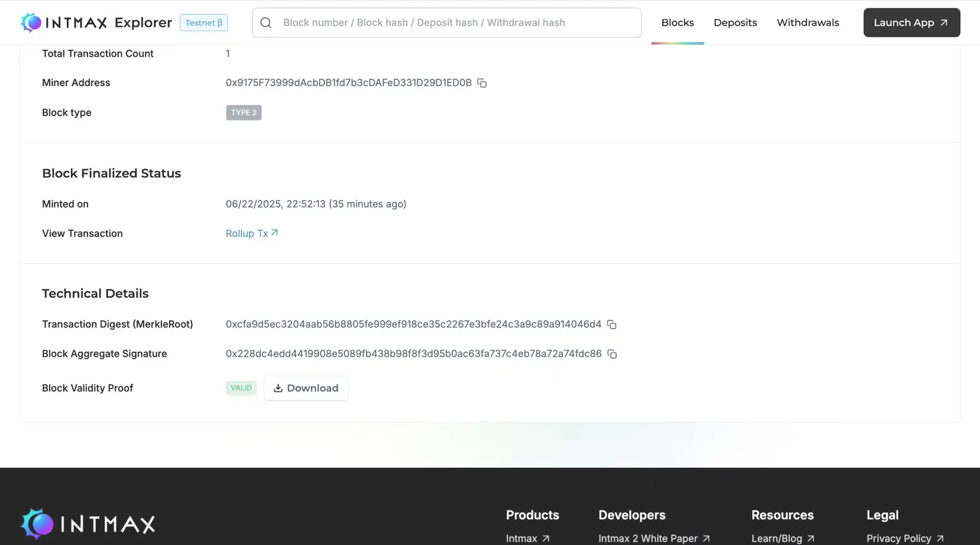Click the search magnifier icon
Screen dimensions: 980x545
(x=266, y=23)
